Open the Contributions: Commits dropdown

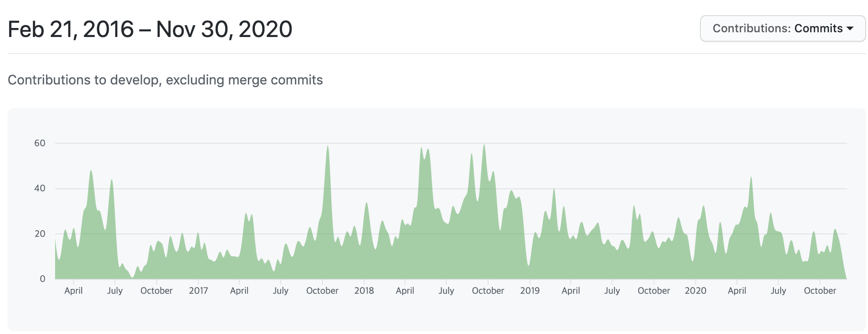[783, 28]
